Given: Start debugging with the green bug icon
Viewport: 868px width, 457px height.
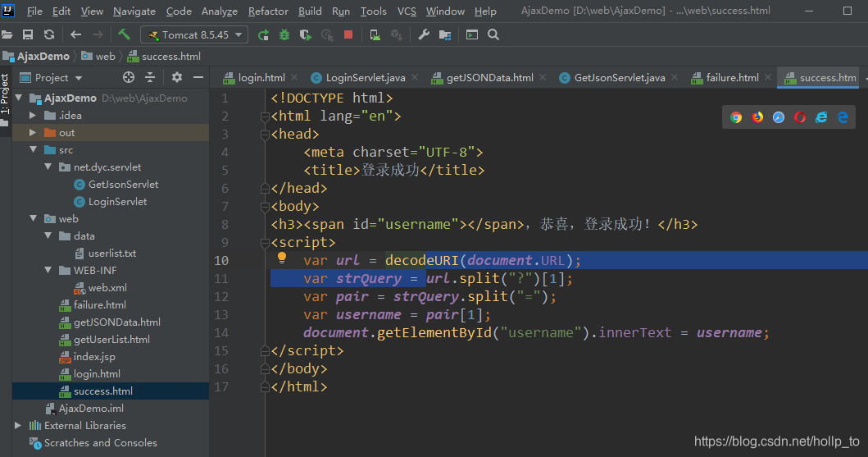Looking at the screenshot, I should (284, 35).
